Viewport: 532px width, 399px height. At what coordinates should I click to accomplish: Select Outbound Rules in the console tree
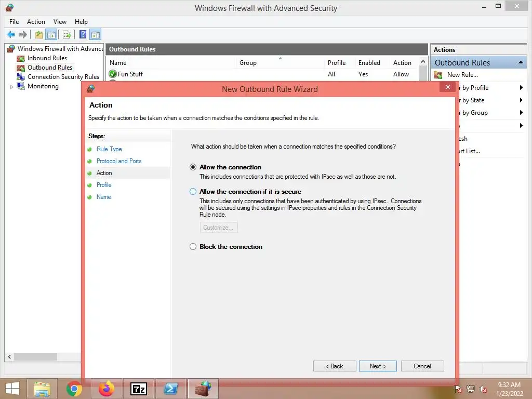pos(50,68)
